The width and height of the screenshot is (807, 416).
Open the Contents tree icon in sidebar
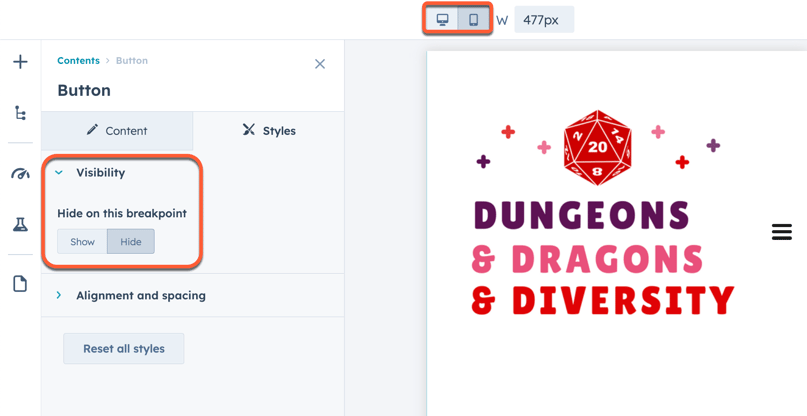pyautogui.click(x=20, y=113)
